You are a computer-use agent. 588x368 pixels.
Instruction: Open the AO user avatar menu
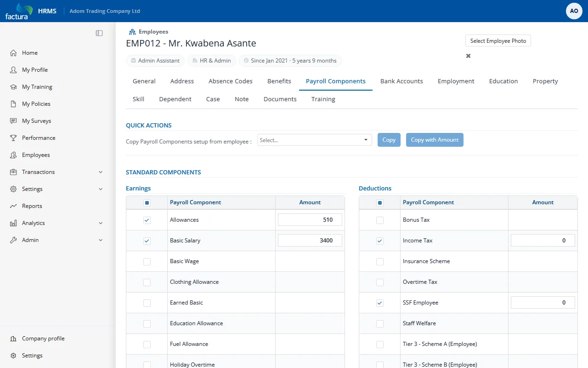[x=574, y=11]
